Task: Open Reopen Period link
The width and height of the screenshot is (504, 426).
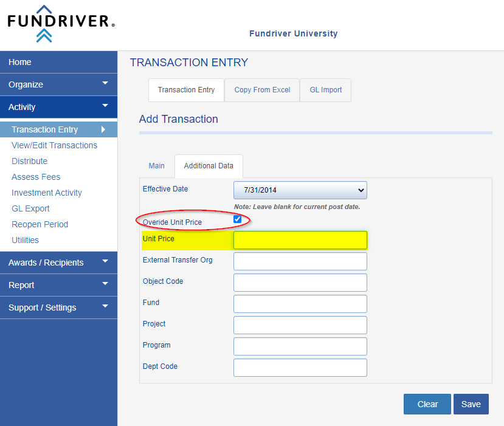Action: click(x=40, y=225)
